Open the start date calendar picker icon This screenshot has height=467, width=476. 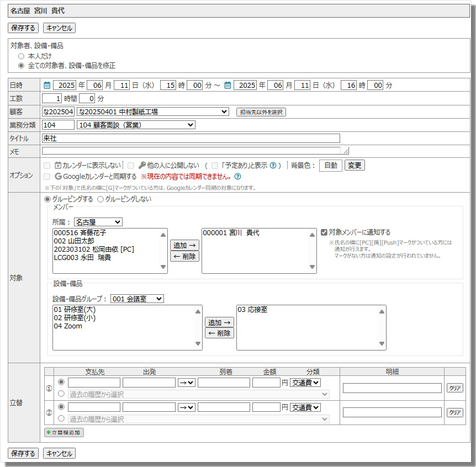tap(47, 85)
